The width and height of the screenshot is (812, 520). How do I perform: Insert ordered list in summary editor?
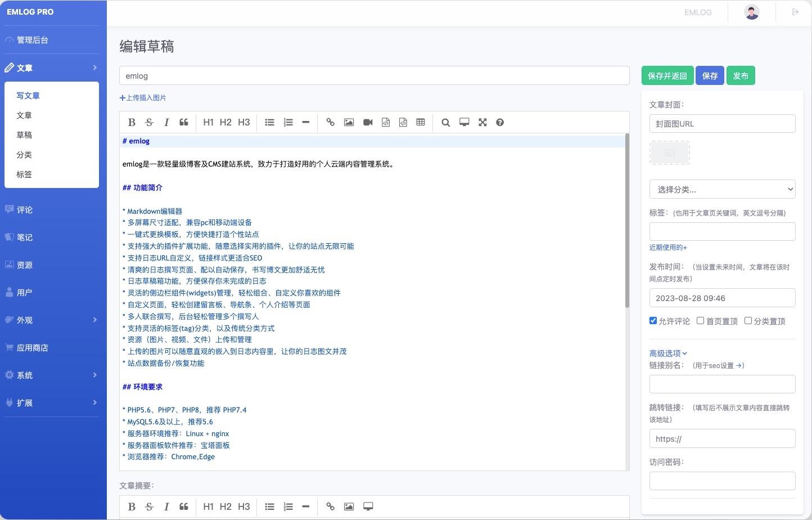pos(288,506)
